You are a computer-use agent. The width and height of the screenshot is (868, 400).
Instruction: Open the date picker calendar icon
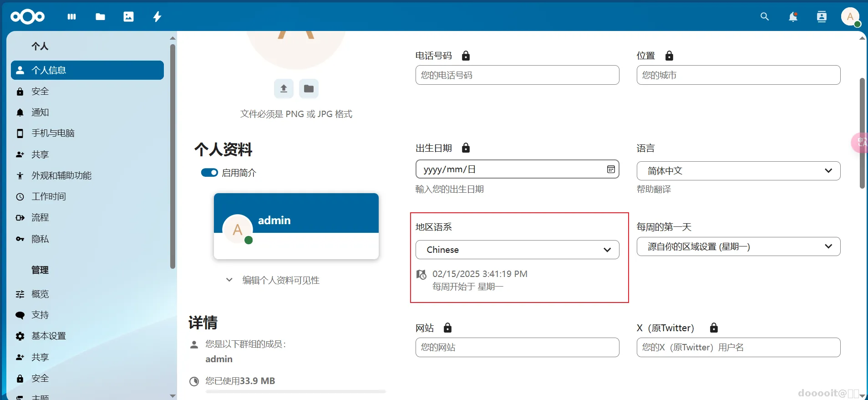click(x=611, y=169)
